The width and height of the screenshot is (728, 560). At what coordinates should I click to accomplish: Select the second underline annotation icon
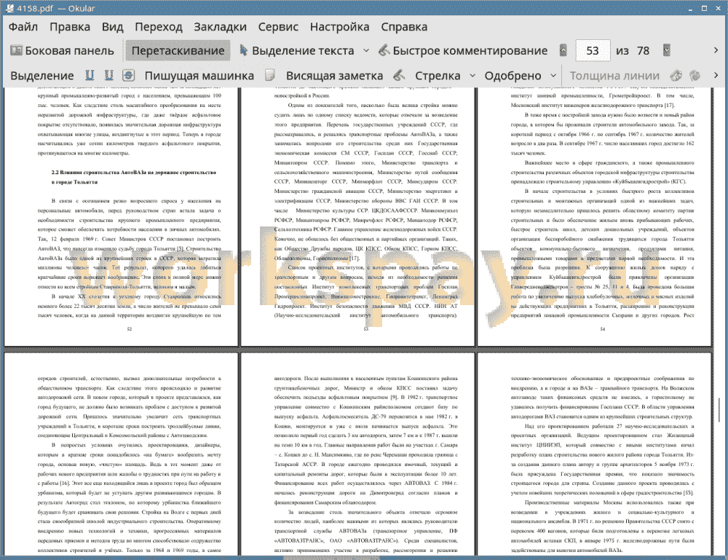[109, 75]
